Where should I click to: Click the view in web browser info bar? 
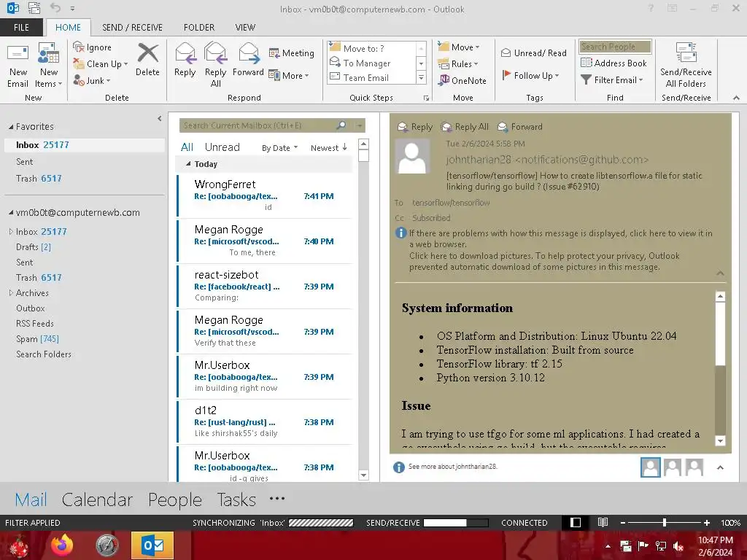560,238
